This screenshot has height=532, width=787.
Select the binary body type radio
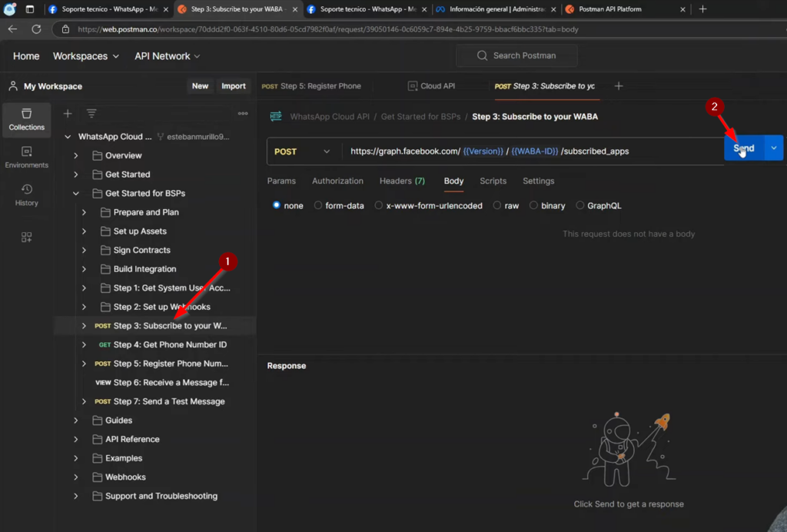533,205
